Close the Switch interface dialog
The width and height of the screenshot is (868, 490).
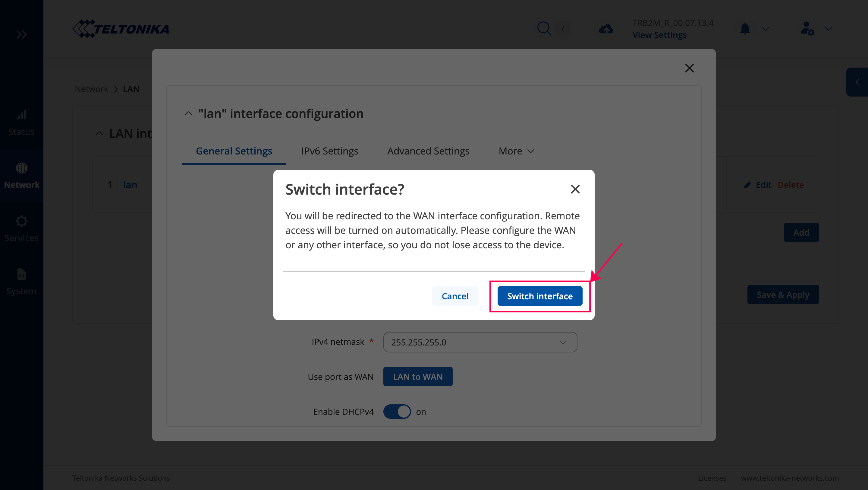pos(575,189)
